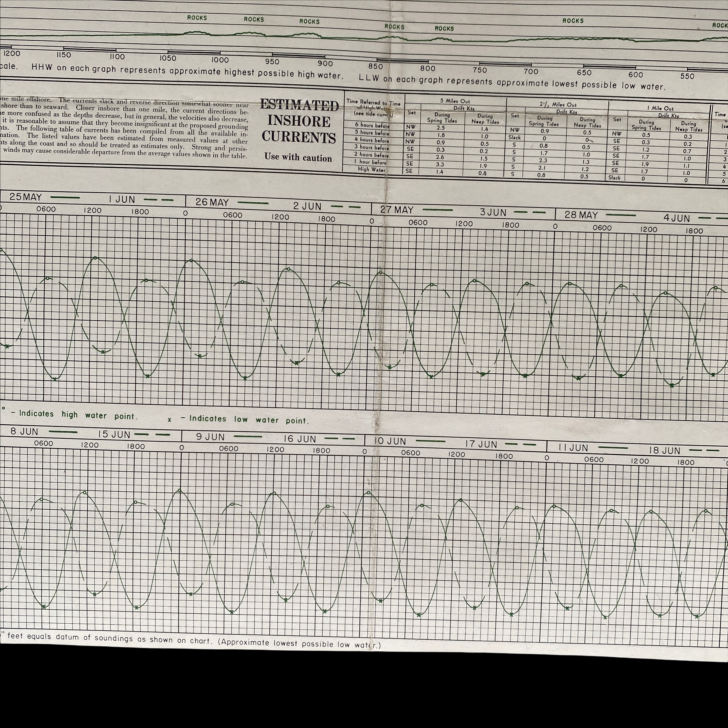The width and height of the screenshot is (728, 728).
Task: Click the '5 Miles Out' table header
Action: click(x=455, y=101)
